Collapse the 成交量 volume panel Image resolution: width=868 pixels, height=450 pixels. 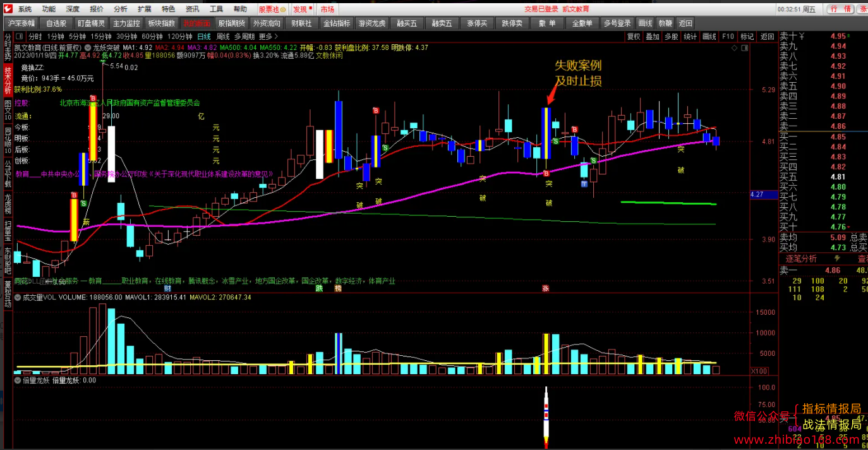17,297
